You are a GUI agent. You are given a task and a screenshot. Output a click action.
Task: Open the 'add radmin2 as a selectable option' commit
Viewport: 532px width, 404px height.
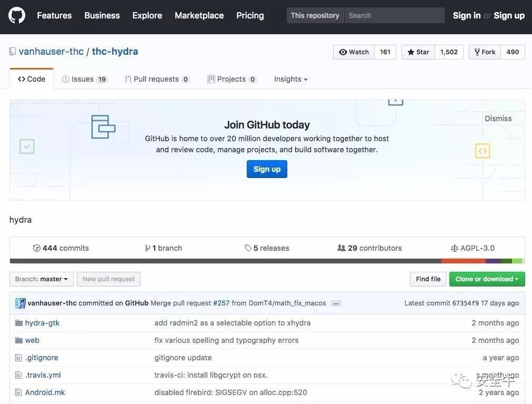pyautogui.click(x=233, y=323)
